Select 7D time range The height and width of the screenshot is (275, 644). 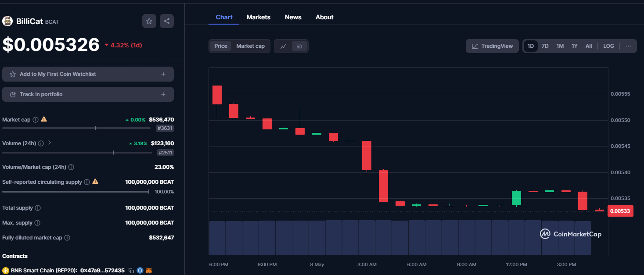pyautogui.click(x=545, y=46)
